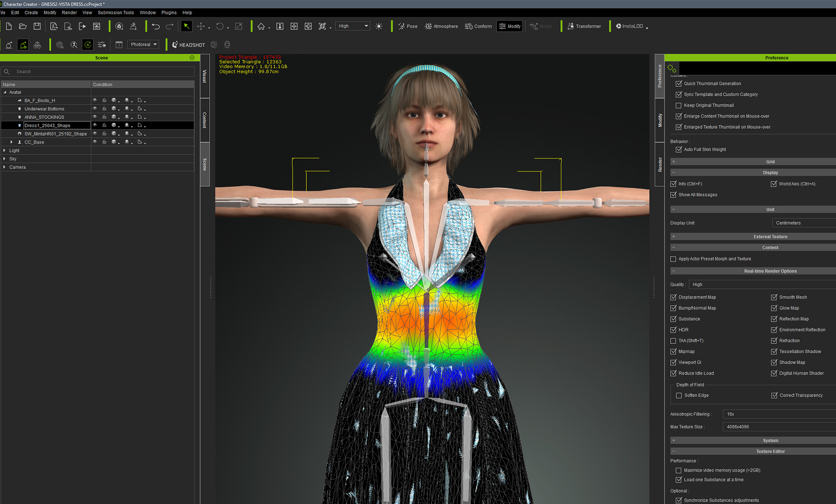836x504 pixels.
Task: Click the sliders adjustment icon
Action: 102,45
